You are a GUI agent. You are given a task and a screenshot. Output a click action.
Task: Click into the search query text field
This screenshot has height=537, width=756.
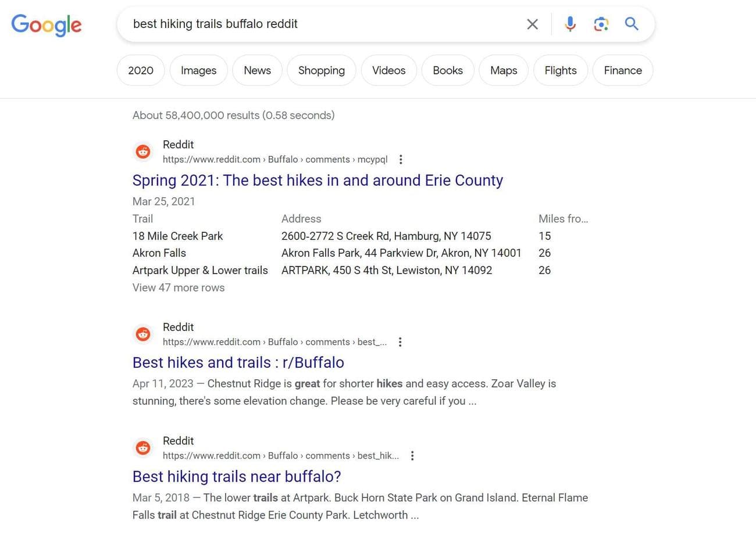320,24
